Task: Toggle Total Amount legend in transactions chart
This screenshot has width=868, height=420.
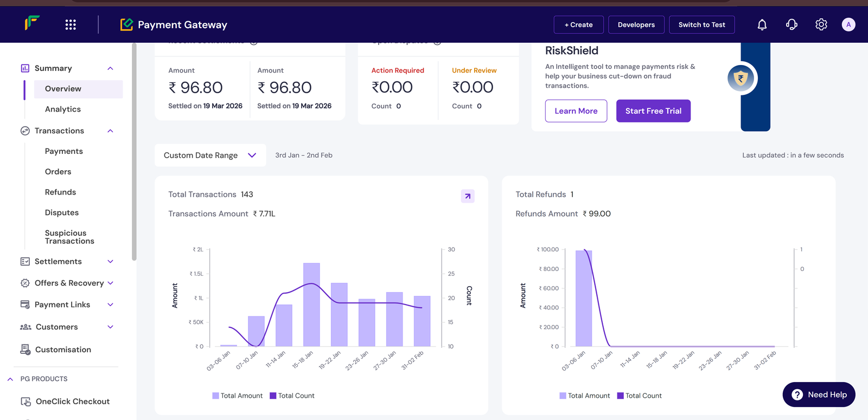Action: pos(237,396)
